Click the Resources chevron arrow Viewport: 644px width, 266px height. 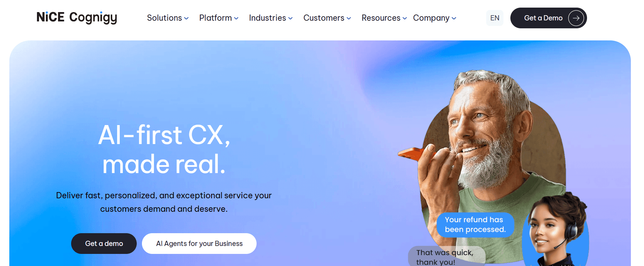point(405,18)
